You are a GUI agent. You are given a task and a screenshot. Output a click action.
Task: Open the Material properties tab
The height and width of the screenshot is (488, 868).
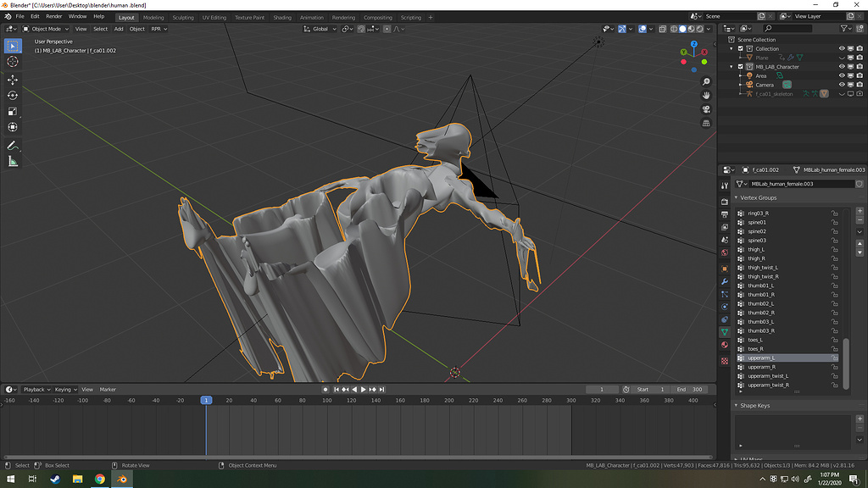coord(725,345)
